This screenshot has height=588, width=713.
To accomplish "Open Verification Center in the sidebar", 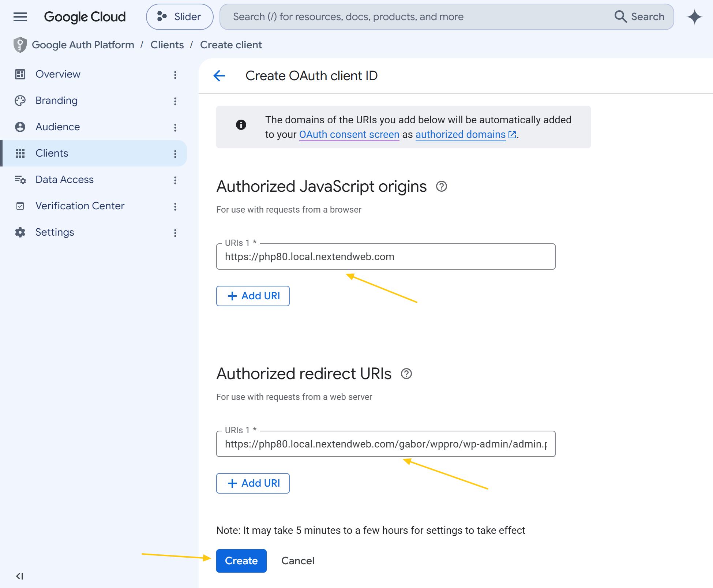I will pyautogui.click(x=93, y=206).
